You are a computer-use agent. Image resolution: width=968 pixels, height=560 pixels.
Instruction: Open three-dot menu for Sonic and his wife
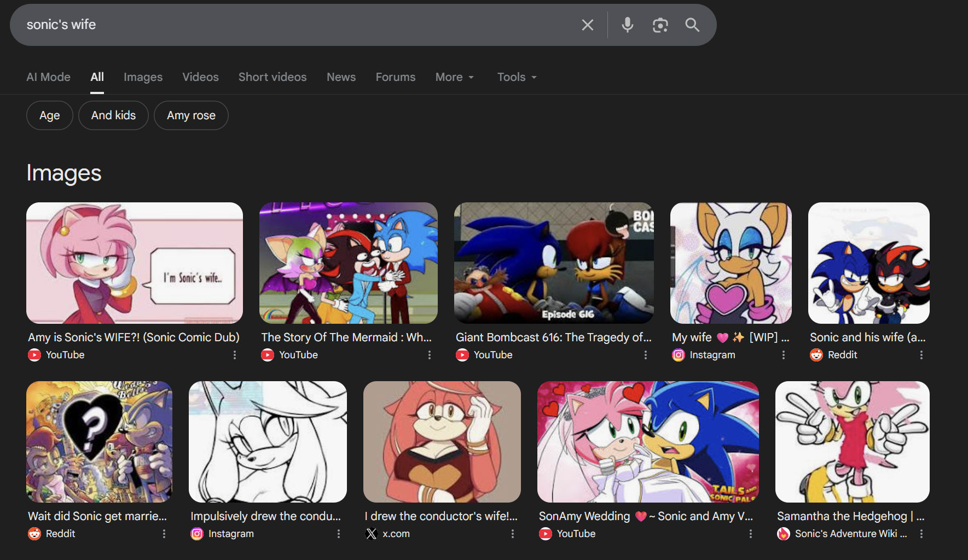pos(921,355)
